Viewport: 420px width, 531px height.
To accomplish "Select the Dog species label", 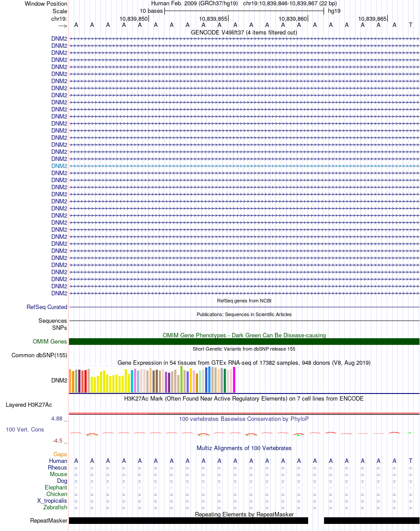I will tap(62, 481).
